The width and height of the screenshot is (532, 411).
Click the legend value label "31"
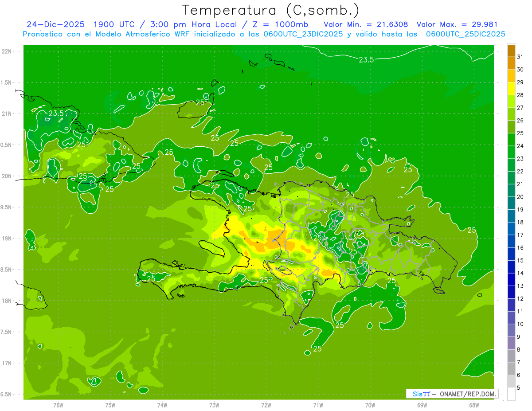(x=520, y=57)
